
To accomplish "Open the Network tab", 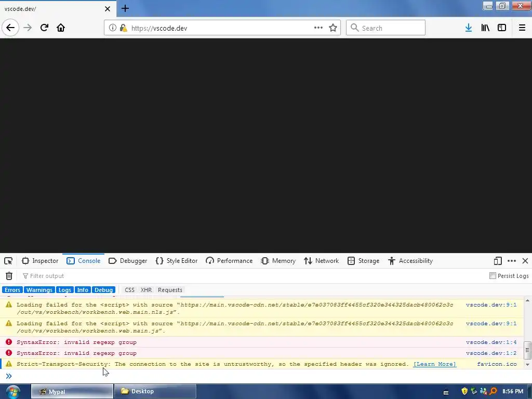I will pos(321,261).
